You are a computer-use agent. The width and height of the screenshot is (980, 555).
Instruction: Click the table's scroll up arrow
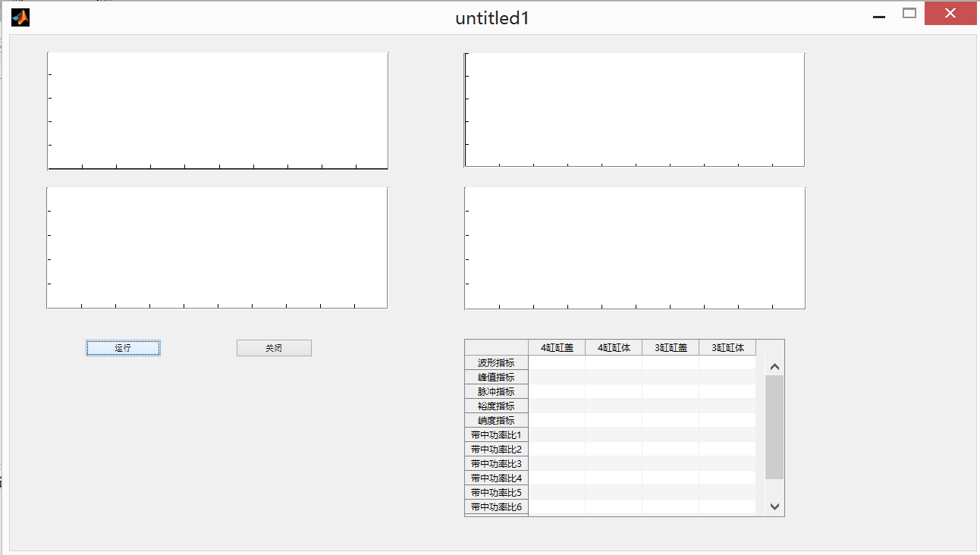774,367
